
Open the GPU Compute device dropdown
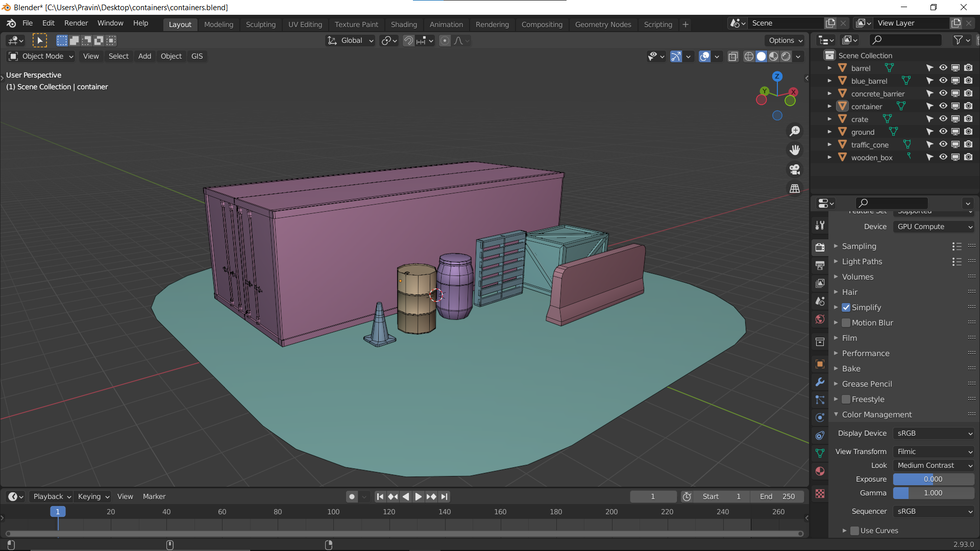point(933,227)
